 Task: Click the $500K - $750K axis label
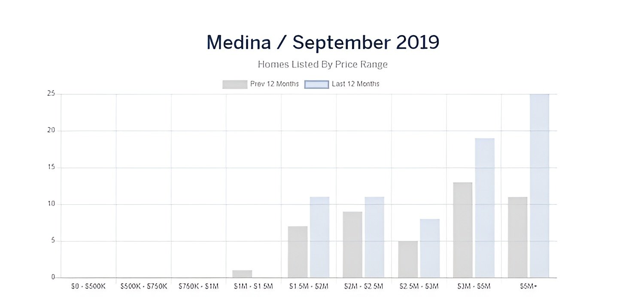point(144,286)
